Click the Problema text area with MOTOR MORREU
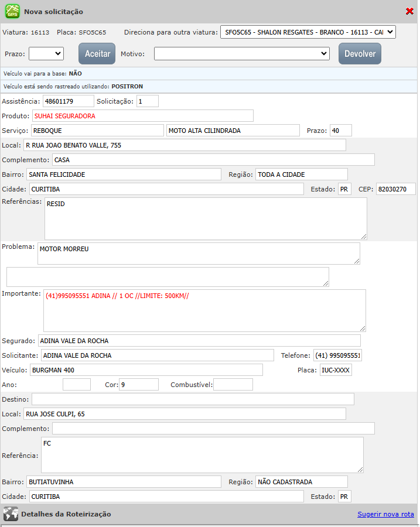The image size is (420, 527). pyautogui.click(x=199, y=254)
